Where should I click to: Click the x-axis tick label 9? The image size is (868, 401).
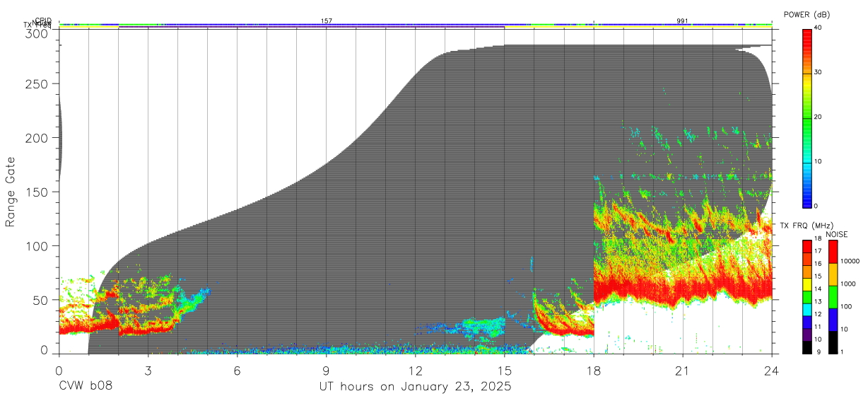(326, 371)
